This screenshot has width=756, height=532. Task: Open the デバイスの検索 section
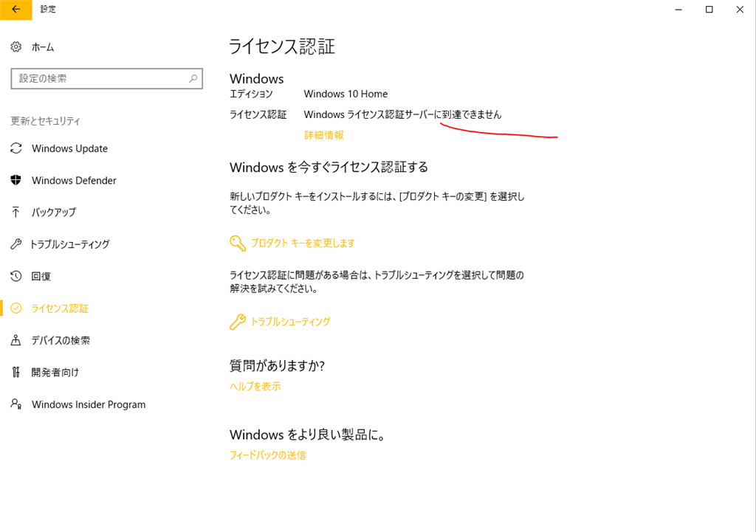tap(61, 340)
